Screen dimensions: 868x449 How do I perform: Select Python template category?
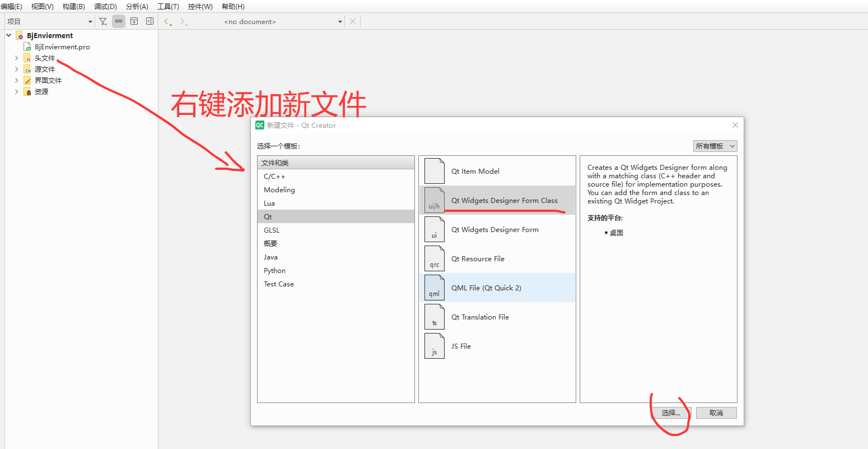[x=336, y=271]
